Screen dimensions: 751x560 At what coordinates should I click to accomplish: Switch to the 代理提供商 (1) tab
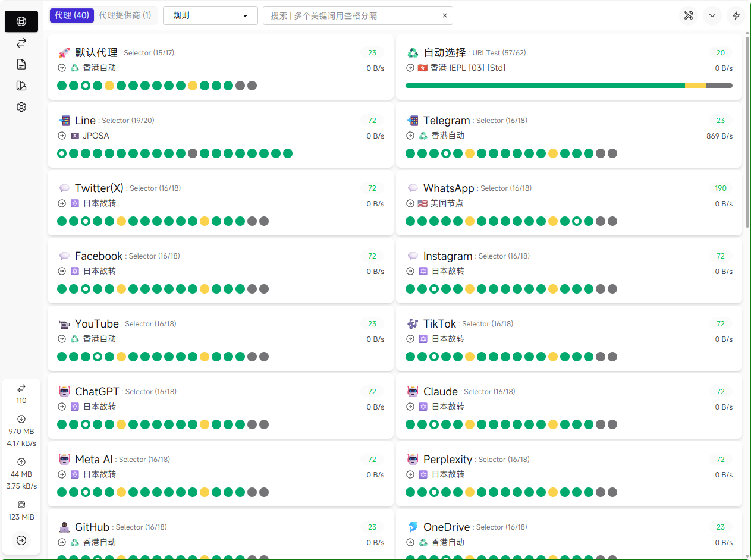125,15
